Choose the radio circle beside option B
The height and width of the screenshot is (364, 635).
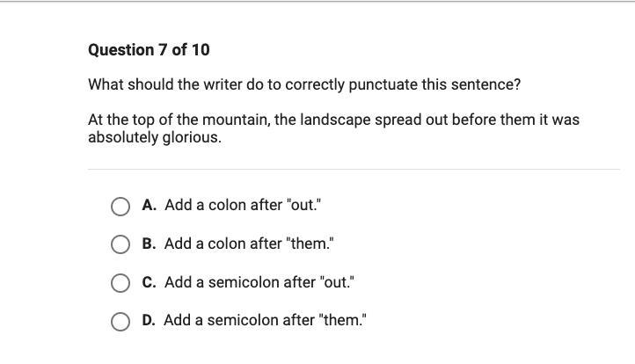pos(120,244)
